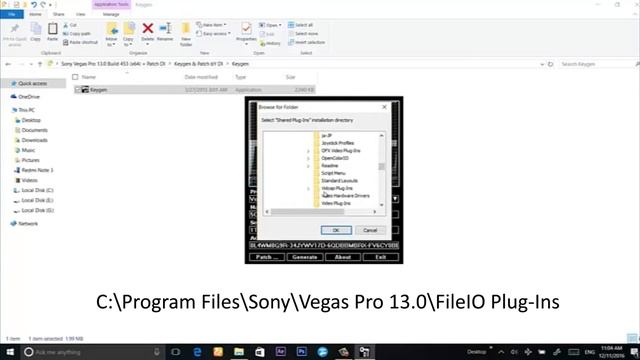Open address bar history dropdown
The image size is (640, 360).
point(542,64)
